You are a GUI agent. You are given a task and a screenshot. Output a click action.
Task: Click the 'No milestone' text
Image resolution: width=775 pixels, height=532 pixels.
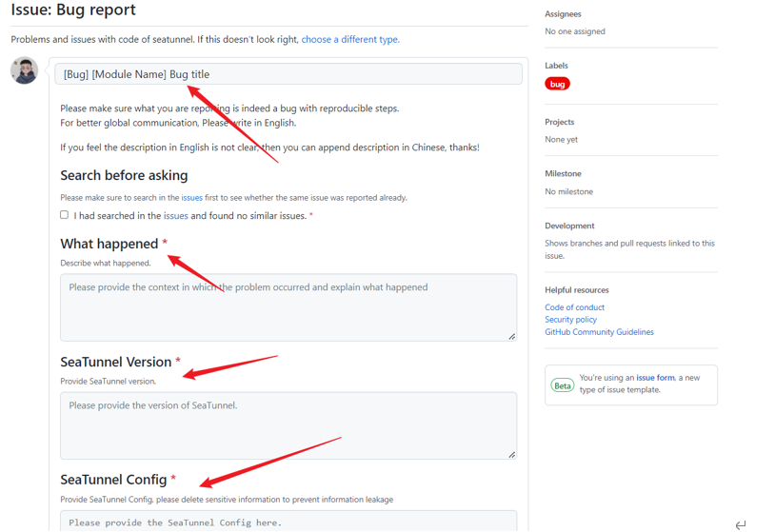click(x=568, y=191)
